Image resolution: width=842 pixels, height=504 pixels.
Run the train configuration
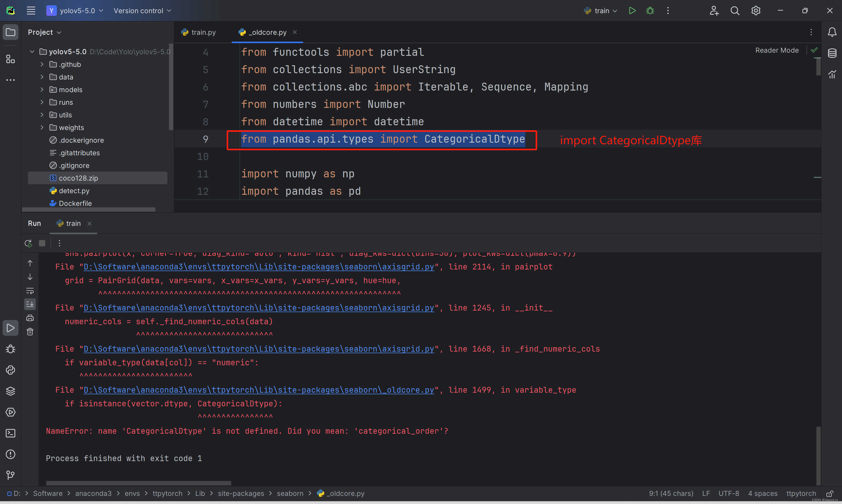pyautogui.click(x=632, y=11)
